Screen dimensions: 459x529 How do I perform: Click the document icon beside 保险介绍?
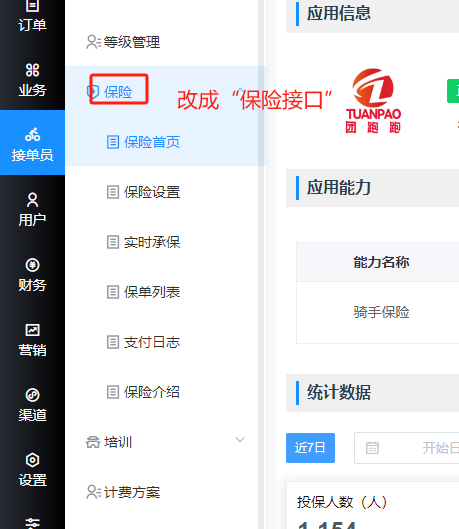click(113, 392)
